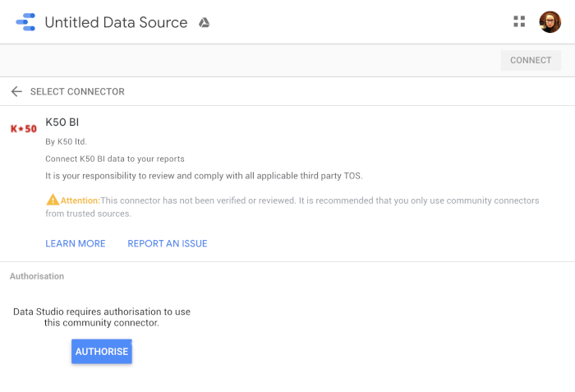The height and width of the screenshot is (392, 575).
Task: Click the Connect K50 BI data description
Action: tap(115, 159)
